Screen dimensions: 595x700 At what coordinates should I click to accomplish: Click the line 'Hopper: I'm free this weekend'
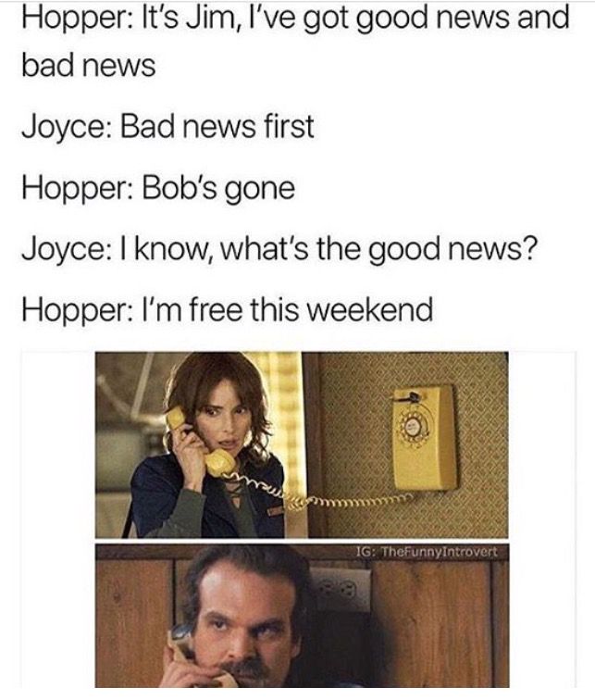coord(228,310)
